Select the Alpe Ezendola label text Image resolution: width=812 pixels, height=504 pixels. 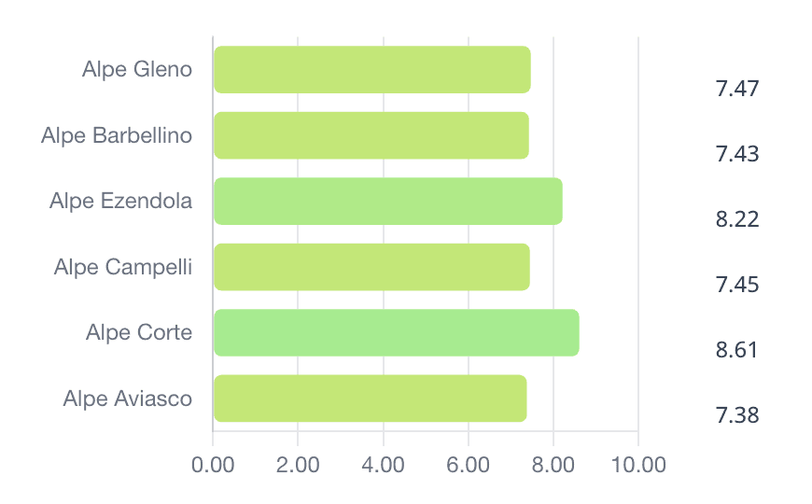(121, 201)
